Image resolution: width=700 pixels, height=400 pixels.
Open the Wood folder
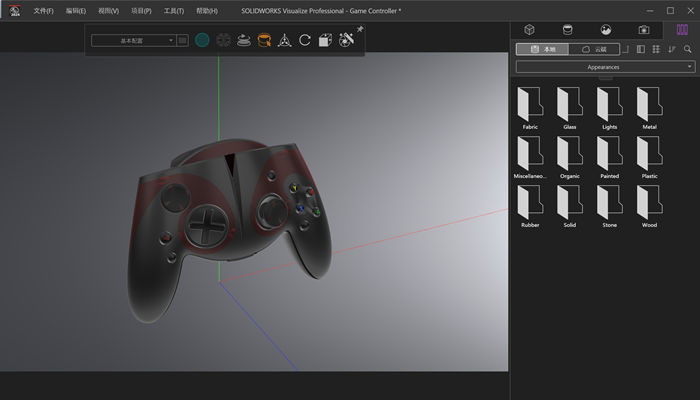(x=650, y=206)
